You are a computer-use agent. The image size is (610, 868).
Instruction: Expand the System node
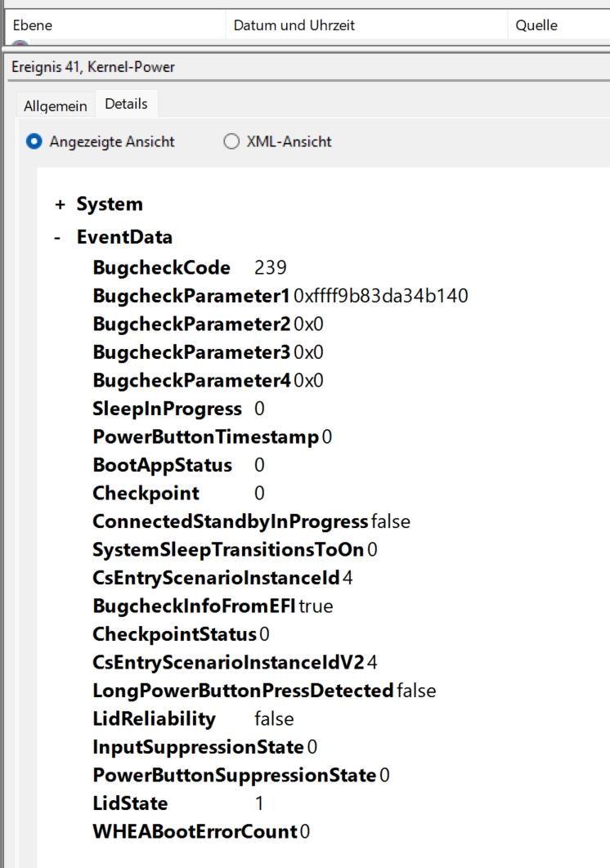click(60, 204)
